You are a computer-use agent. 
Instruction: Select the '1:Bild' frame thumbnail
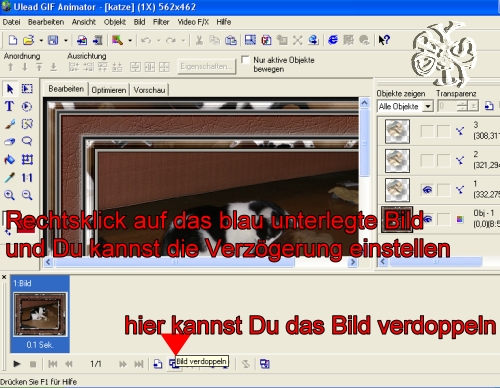coord(40,314)
